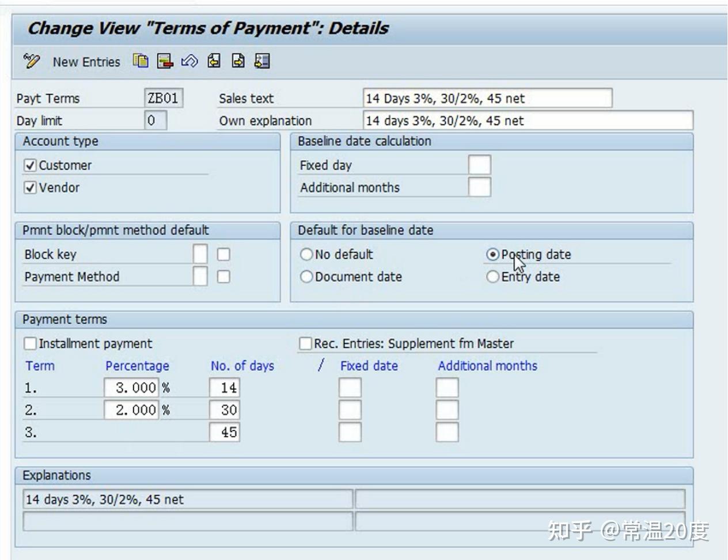Select the Copy As toolbar icon
Screen dimensions: 728x560
pyautogui.click(x=140, y=62)
